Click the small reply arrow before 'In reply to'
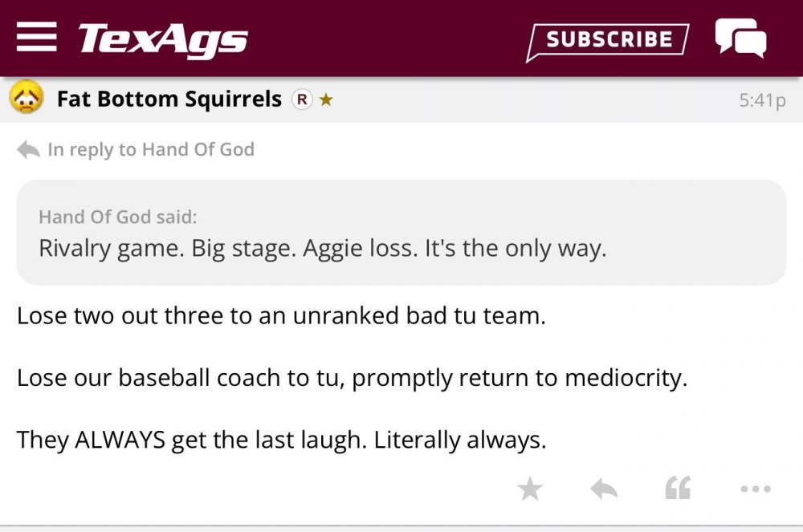Image resolution: width=803 pixels, height=532 pixels. 28,149
